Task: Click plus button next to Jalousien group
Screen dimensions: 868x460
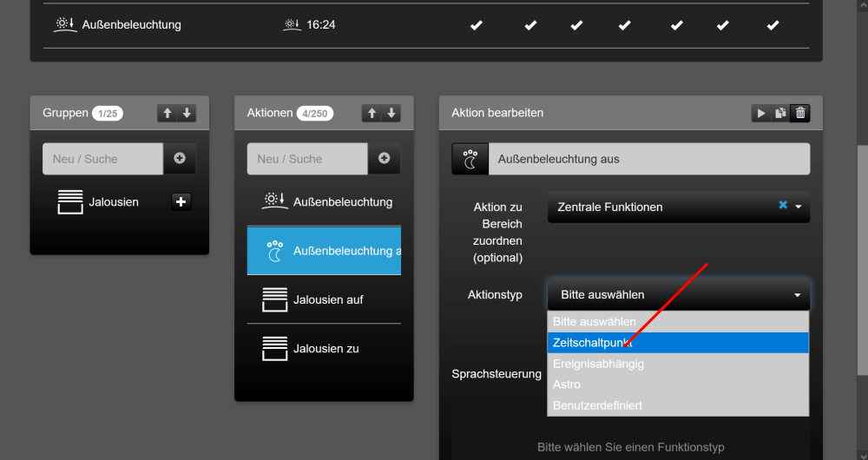Action: [181, 201]
